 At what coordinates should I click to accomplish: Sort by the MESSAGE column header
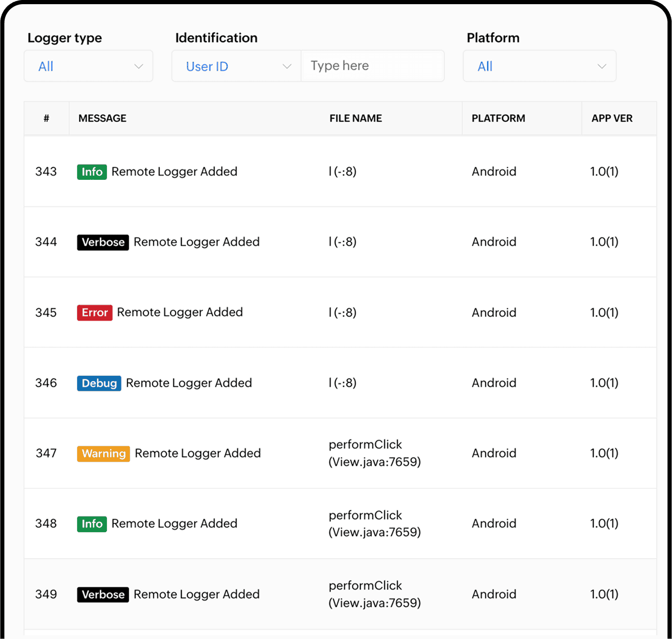pyautogui.click(x=102, y=118)
